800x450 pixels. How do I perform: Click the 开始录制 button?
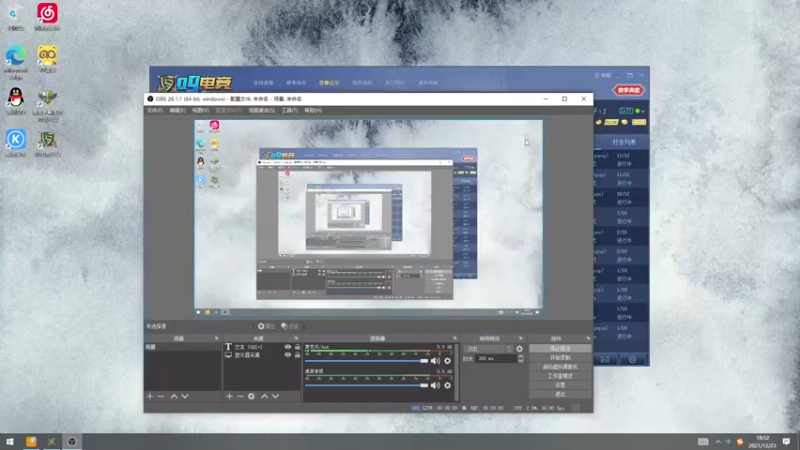click(x=560, y=358)
